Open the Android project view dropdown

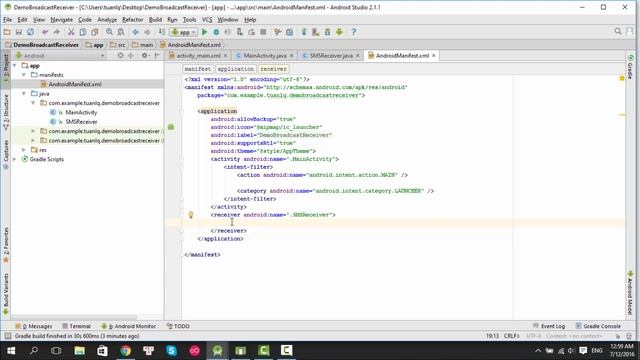60,56
